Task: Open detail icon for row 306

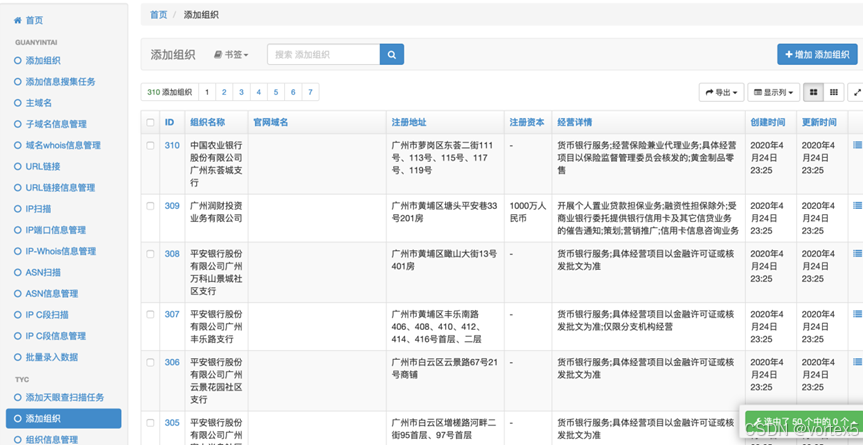Action: pyautogui.click(x=857, y=362)
